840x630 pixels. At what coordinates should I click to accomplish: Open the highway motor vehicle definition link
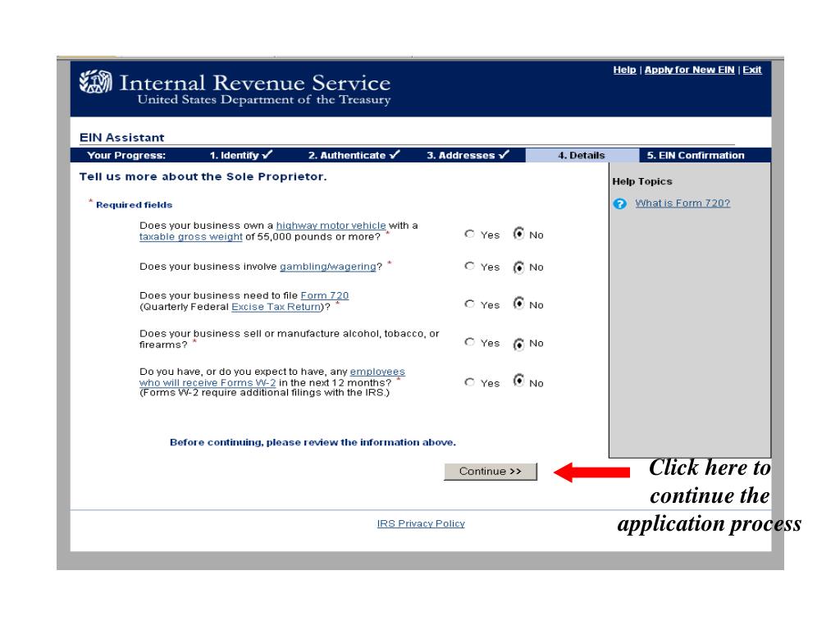coord(331,226)
